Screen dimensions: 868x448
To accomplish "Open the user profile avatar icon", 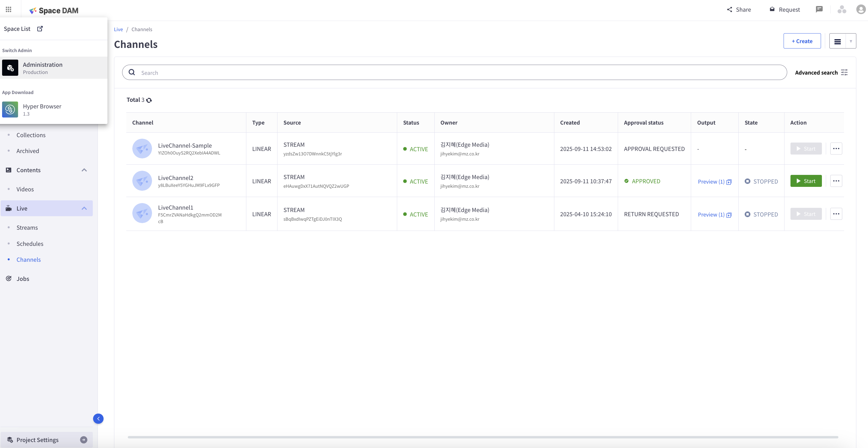I will (x=861, y=10).
